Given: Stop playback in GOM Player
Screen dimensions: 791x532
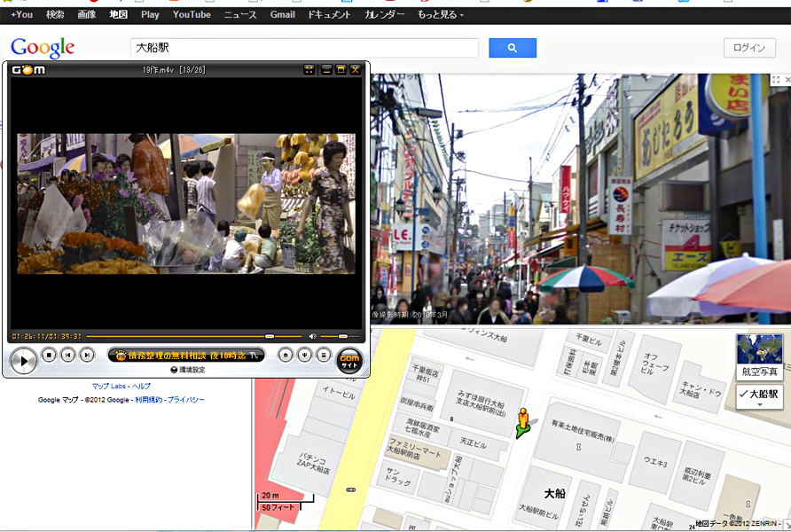Looking at the screenshot, I should pyautogui.click(x=49, y=355).
